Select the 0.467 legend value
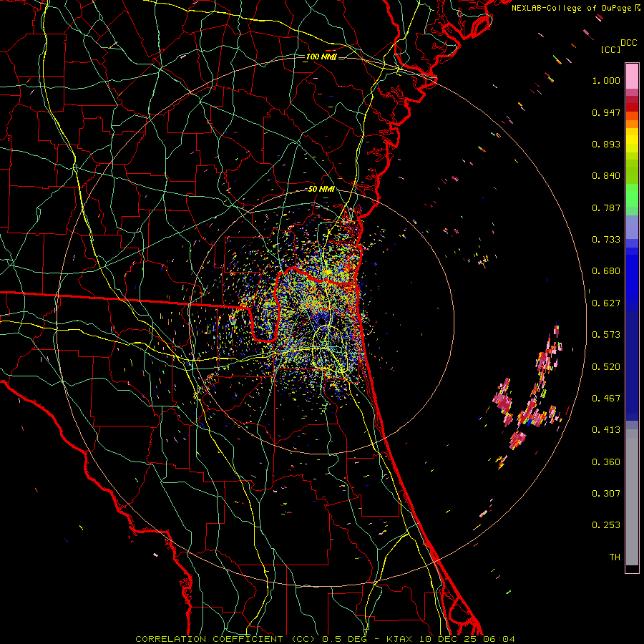Image resolution: width=644 pixels, height=644 pixels. [x=606, y=399]
